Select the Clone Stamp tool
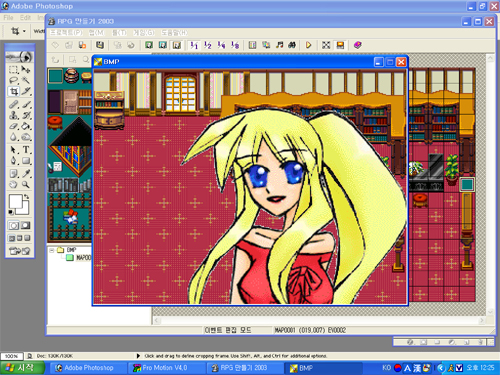Viewport: 500px width, 375px height. pos(14,115)
